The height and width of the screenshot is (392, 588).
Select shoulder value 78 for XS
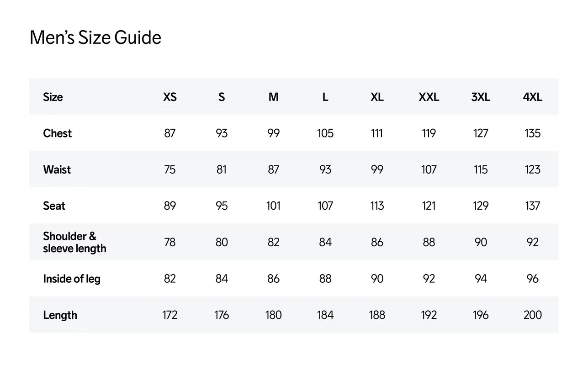[x=170, y=242]
